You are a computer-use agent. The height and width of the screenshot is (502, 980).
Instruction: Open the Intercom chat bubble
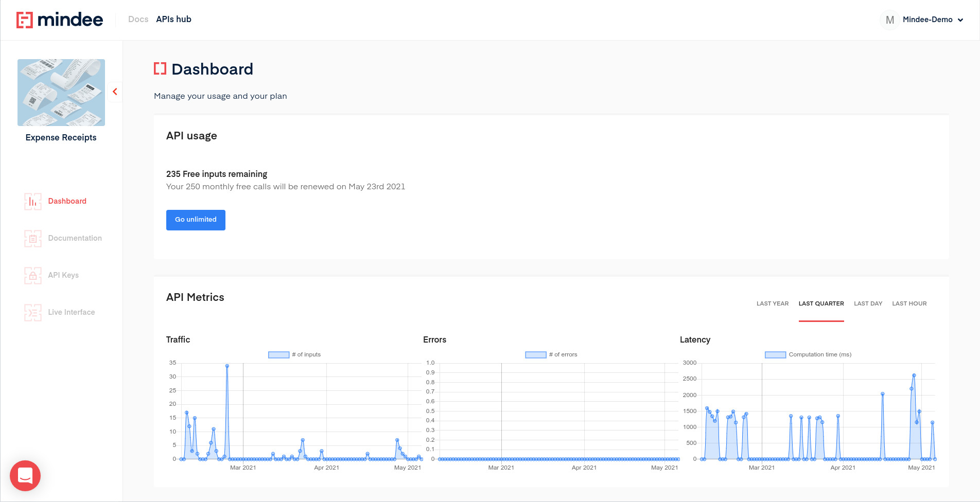[x=25, y=476]
